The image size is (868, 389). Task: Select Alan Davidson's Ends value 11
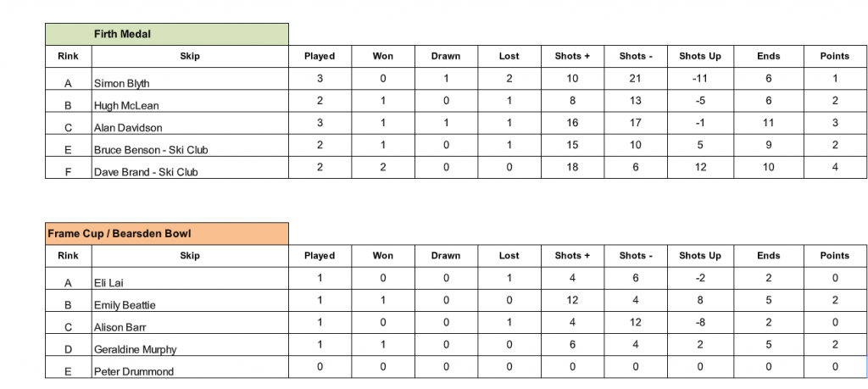point(768,123)
